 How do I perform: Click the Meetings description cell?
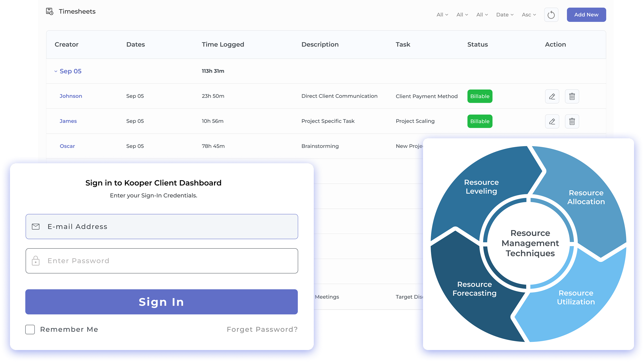coord(327,297)
